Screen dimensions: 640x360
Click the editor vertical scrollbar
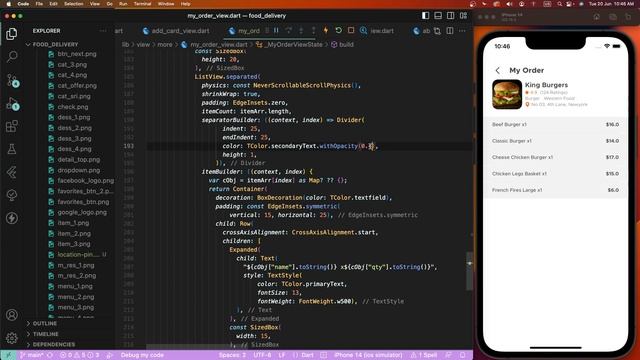pos(469,271)
